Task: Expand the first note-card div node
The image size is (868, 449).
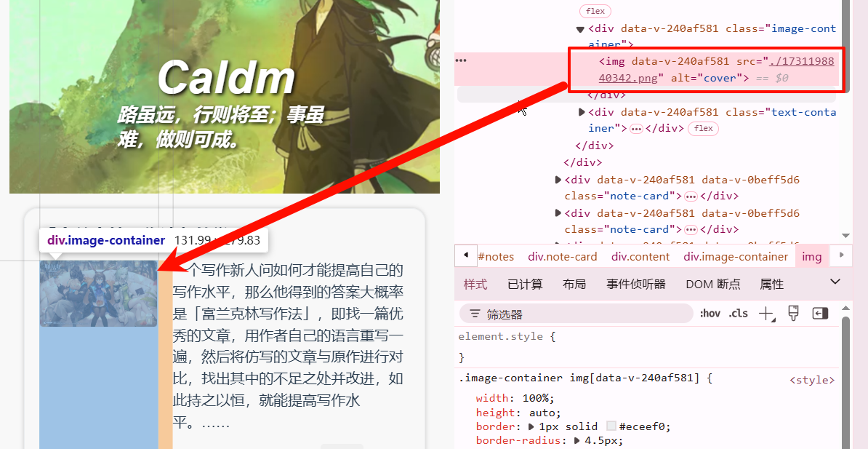Action: point(558,180)
